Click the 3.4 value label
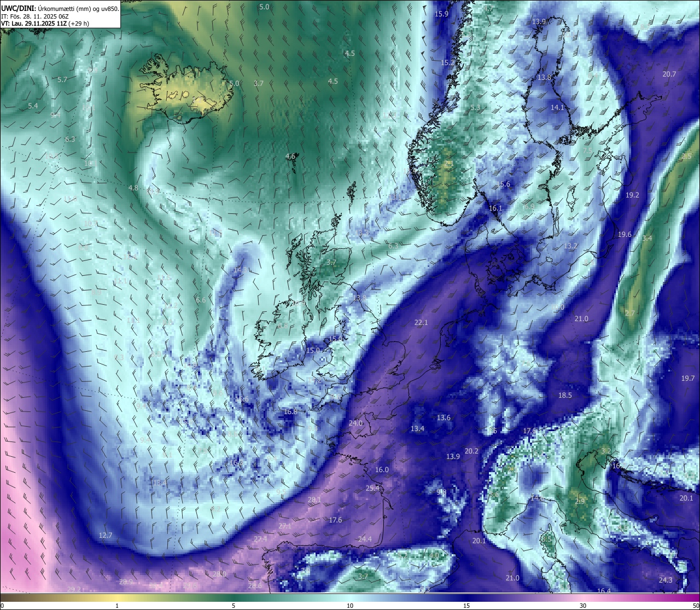The width and height of the screenshot is (700, 610). (647, 238)
